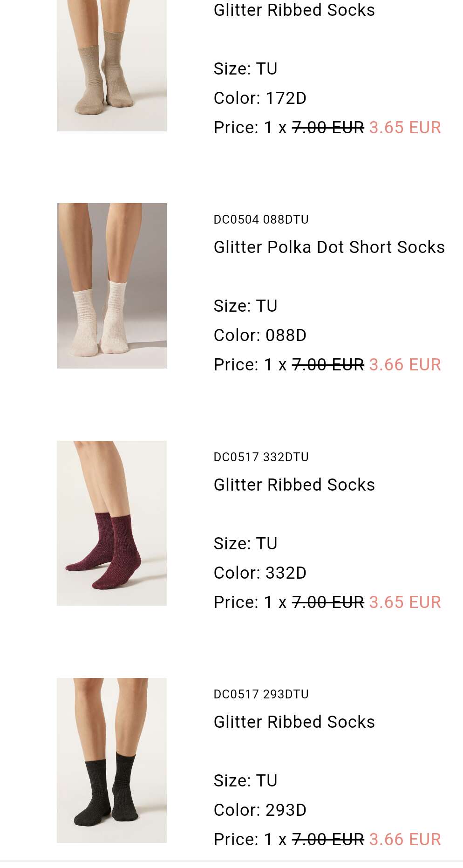
Task: Click the Color: 293D label
Action: pyautogui.click(x=260, y=810)
